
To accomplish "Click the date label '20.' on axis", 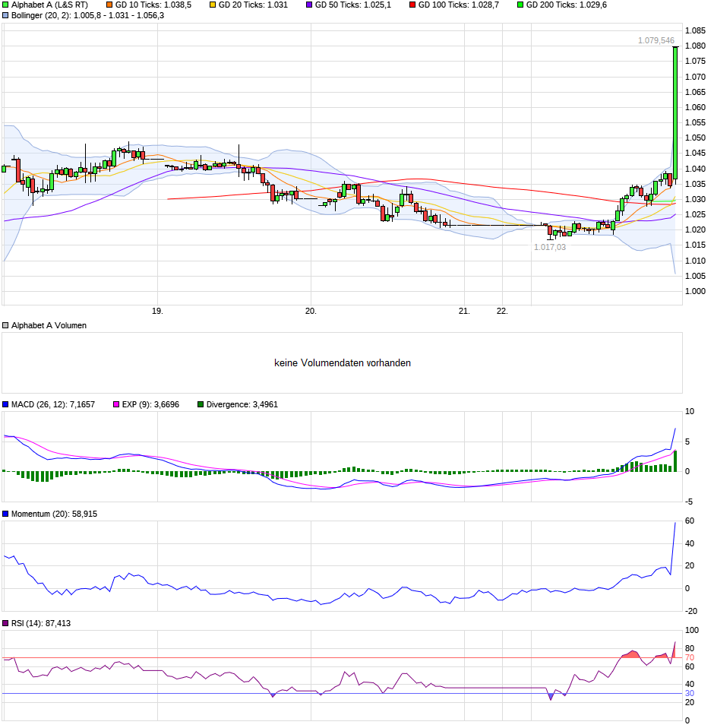I will point(311,312).
